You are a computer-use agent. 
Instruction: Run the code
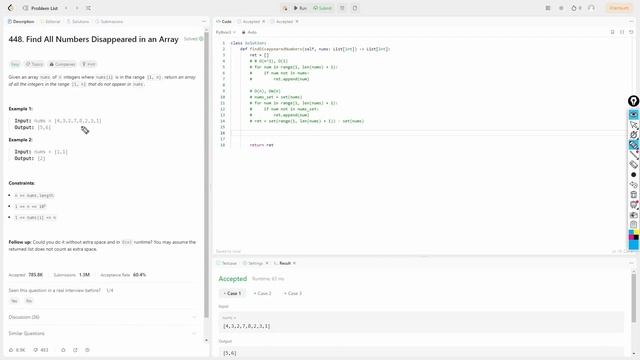[300, 8]
